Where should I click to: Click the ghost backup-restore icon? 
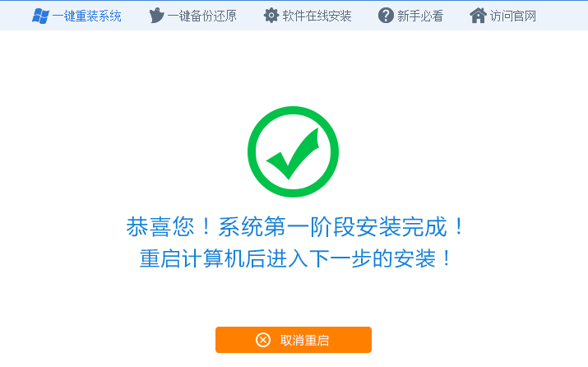(x=156, y=16)
